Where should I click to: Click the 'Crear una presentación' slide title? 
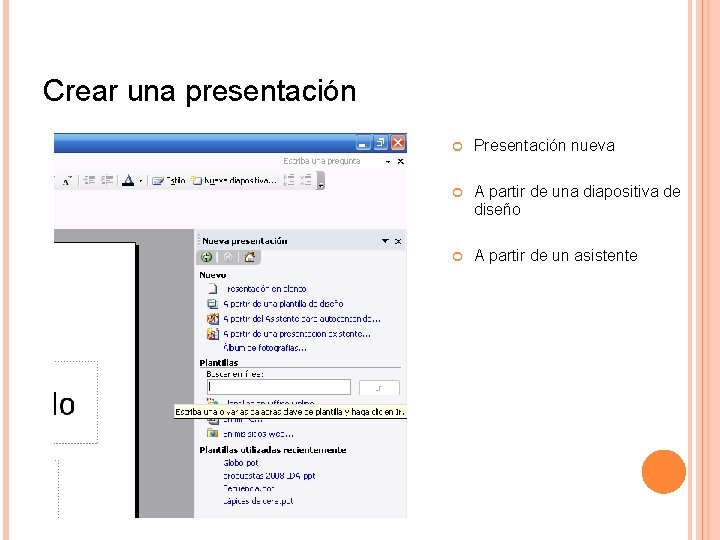(x=200, y=91)
